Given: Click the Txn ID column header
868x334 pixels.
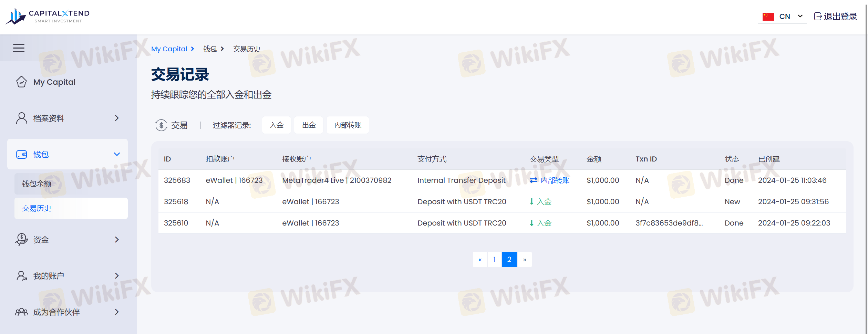Looking at the screenshot, I should 646,159.
